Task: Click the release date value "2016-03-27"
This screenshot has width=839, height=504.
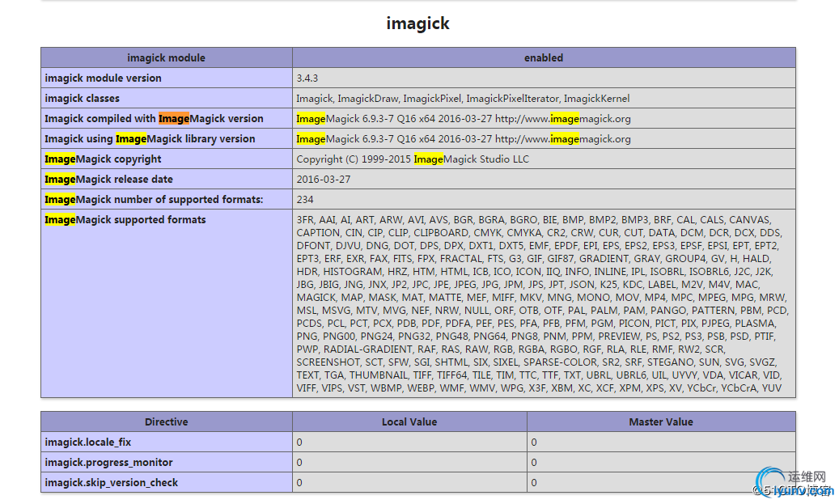Action: 324,180
